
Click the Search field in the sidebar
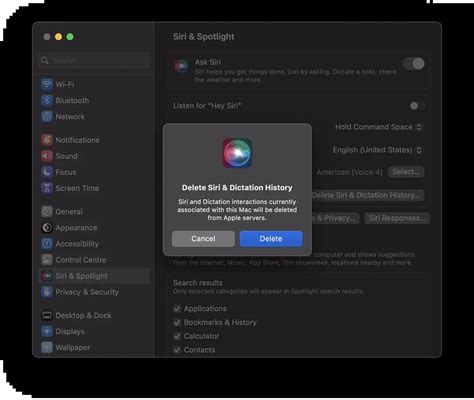click(94, 60)
